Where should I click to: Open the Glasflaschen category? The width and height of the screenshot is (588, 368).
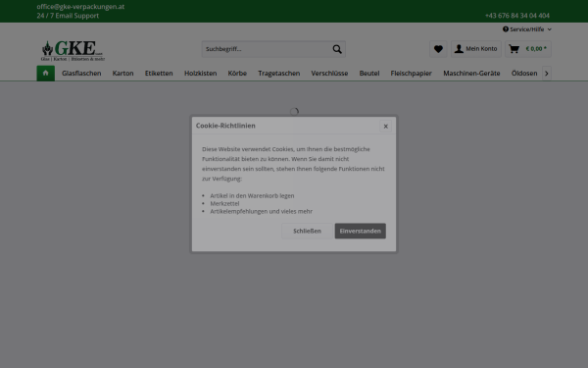[81, 74]
